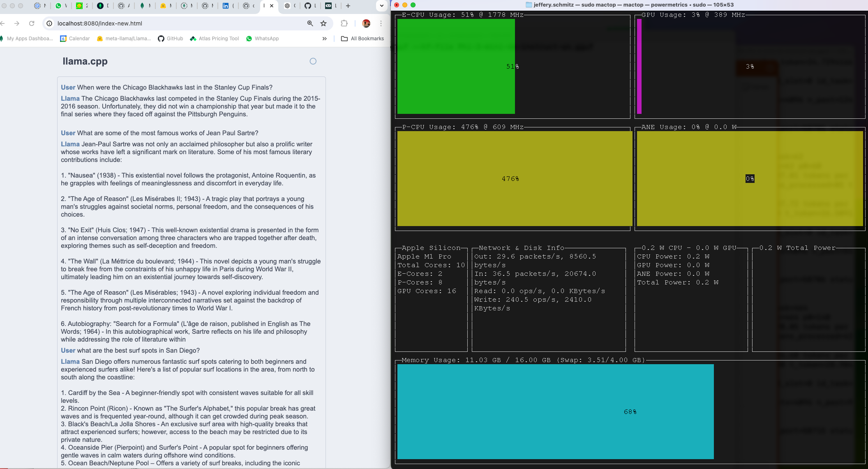Click the folder icon in the terminal title bar
The image size is (868, 469).
click(x=529, y=5)
